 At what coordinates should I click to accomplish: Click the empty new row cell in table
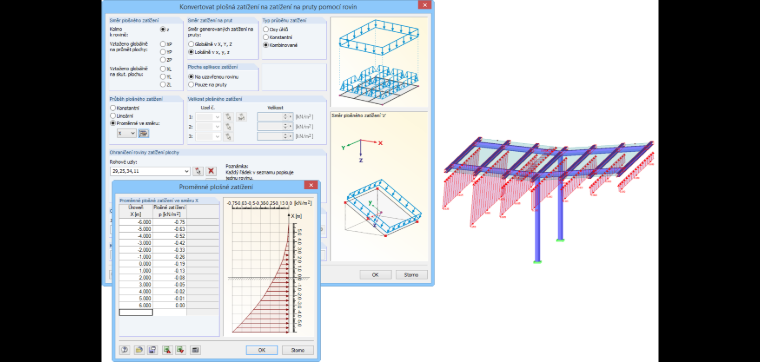(136, 313)
